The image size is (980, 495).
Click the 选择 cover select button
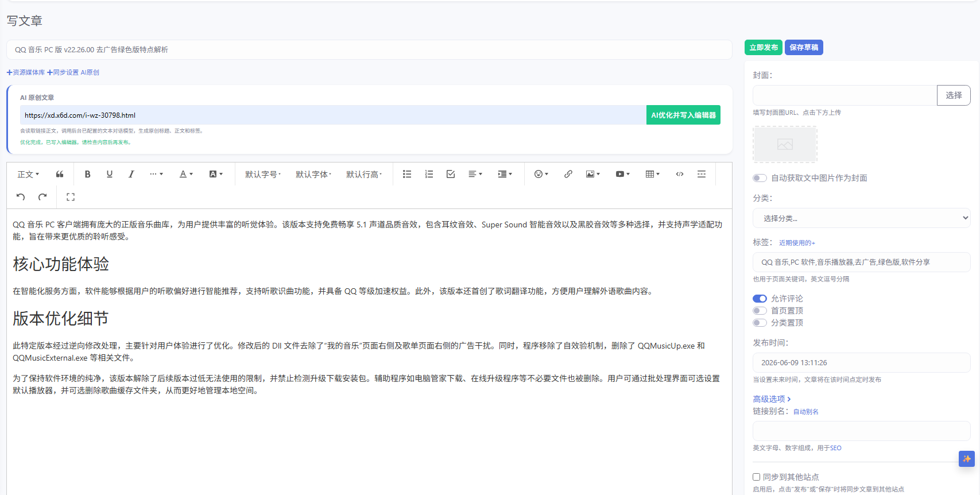(x=954, y=95)
